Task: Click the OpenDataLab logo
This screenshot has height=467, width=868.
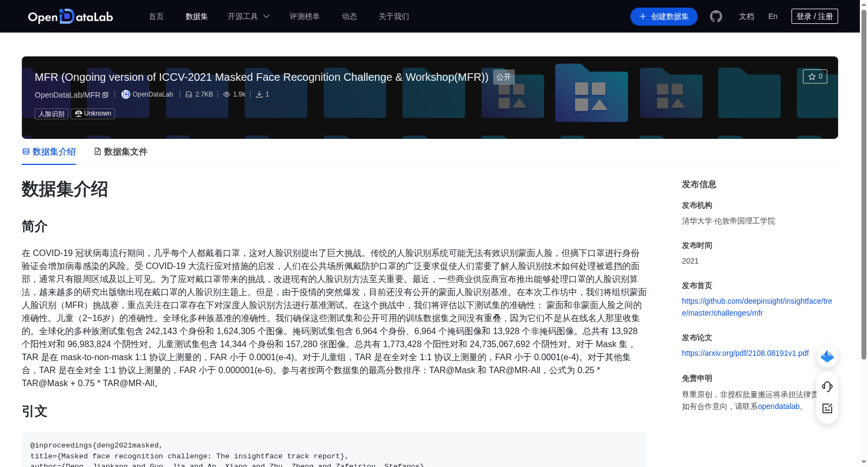Action: [x=71, y=16]
